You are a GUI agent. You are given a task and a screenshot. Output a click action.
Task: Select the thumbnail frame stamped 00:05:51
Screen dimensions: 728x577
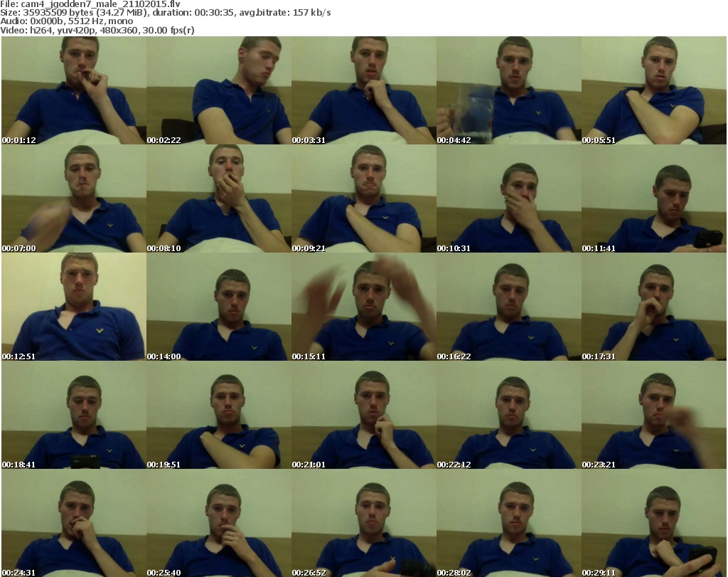654,90
